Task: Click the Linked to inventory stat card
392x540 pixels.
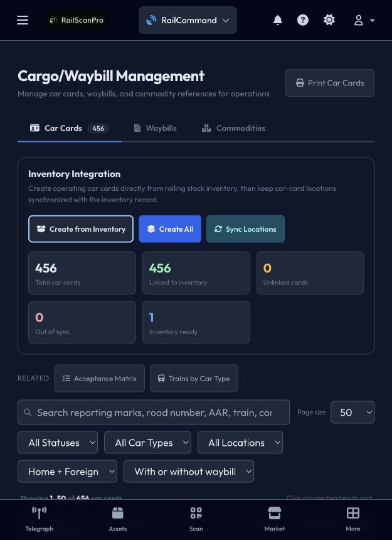Action: coord(196,273)
